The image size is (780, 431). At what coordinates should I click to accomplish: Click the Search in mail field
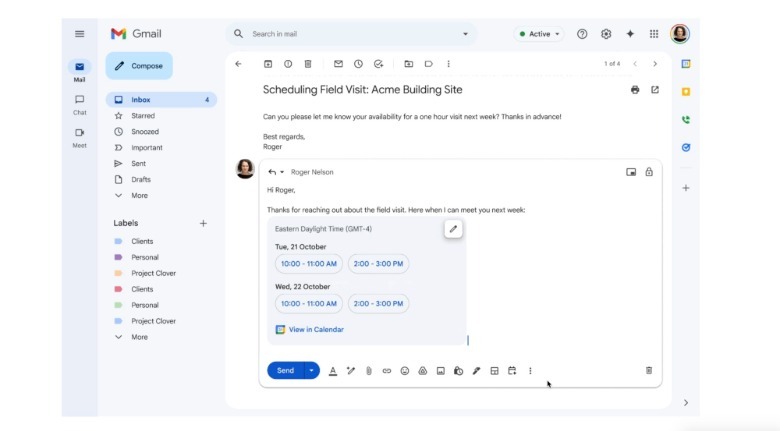tap(351, 34)
